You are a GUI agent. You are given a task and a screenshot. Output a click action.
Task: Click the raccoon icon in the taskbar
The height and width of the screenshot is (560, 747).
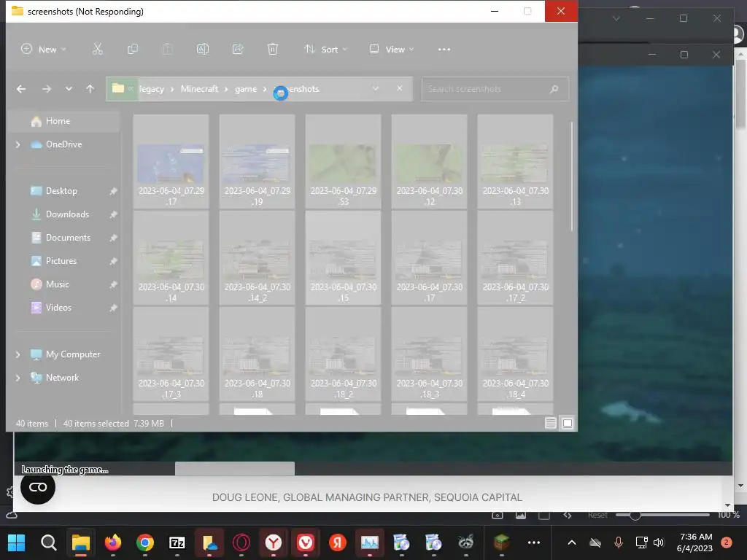(x=466, y=542)
